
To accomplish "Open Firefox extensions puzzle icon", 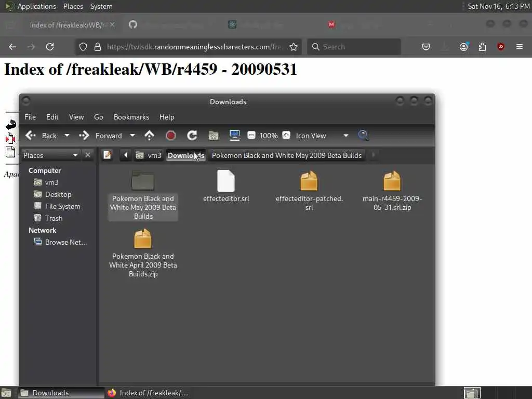I will pos(482,47).
